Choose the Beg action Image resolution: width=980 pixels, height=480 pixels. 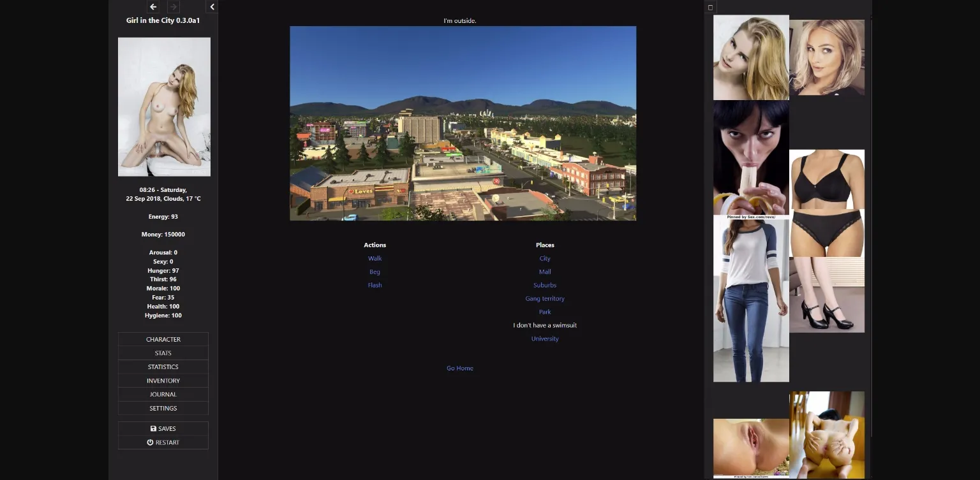tap(375, 272)
